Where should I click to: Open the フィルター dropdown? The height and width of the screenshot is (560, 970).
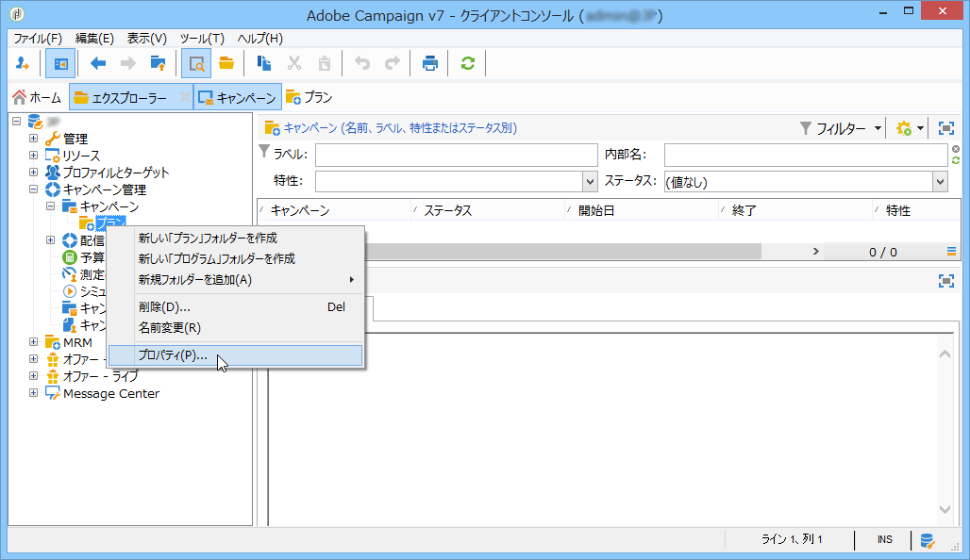(x=840, y=128)
